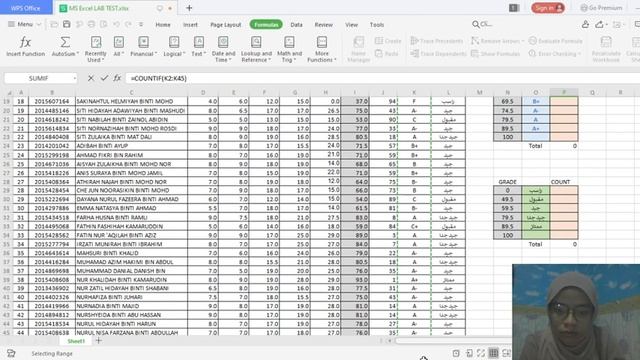Select column K header
The image size is (640, 360).
[414, 93]
